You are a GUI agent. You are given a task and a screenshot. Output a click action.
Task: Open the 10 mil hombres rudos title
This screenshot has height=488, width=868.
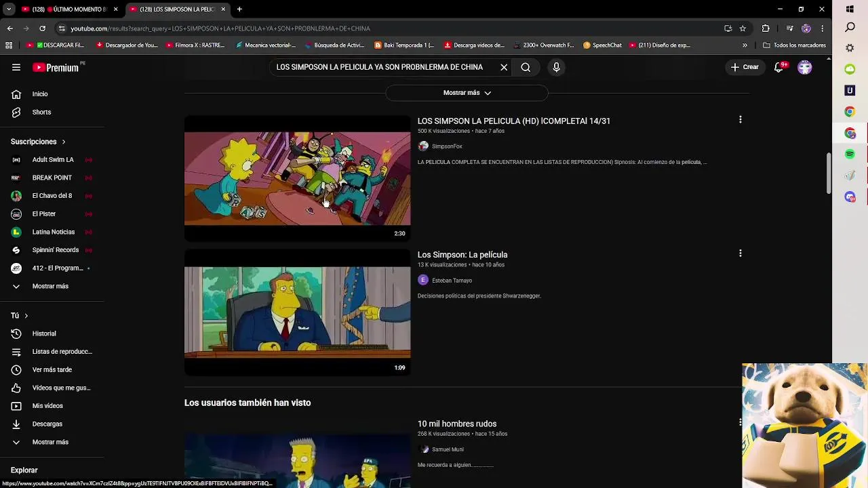click(457, 424)
